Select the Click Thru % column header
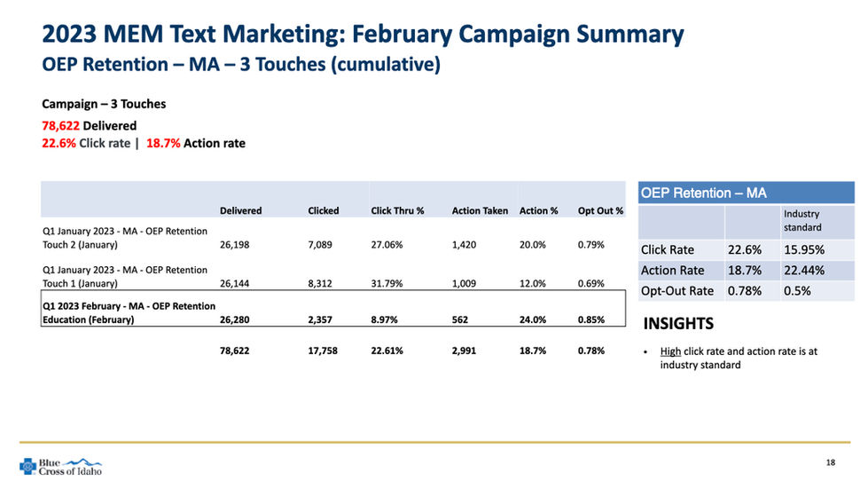This screenshot has width=868, height=489. click(x=397, y=211)
